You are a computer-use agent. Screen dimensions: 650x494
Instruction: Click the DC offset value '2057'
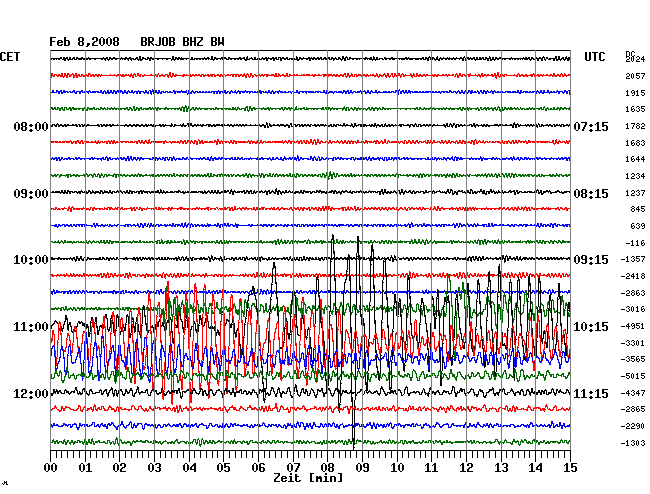coord(635,76)
